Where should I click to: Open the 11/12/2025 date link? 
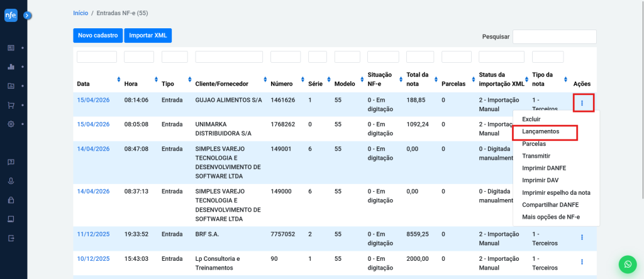tap(93, 234)
